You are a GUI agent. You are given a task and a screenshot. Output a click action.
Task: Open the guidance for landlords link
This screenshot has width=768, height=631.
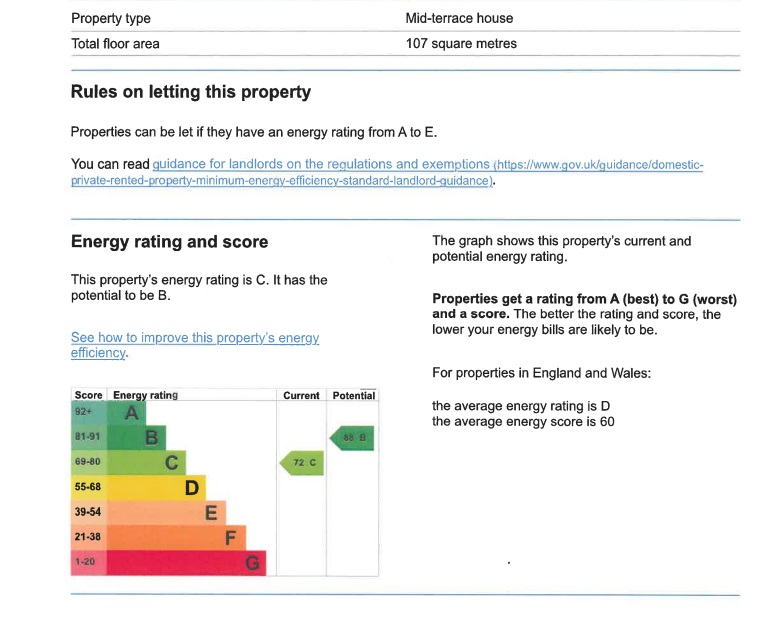point(321,164)
